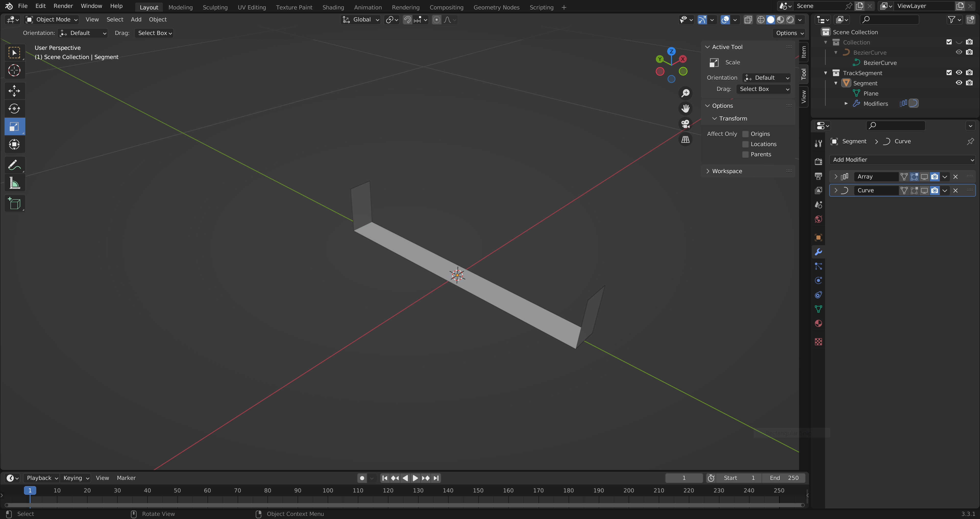Remove the Array modifier
Image resolution: width=980 pixels, height=519 pixels.
tap(955, 177)
